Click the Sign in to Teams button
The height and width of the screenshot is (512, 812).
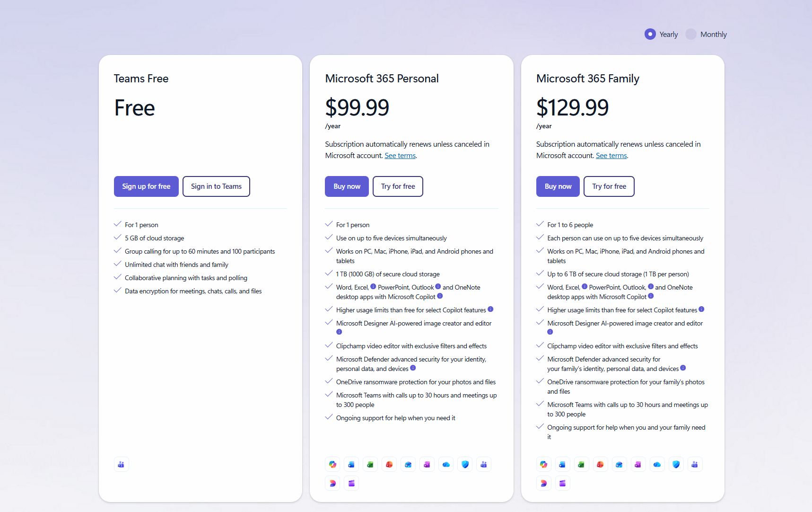216,186
